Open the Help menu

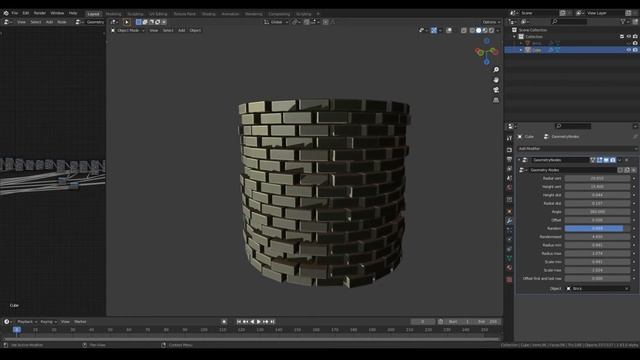point(73,13)
